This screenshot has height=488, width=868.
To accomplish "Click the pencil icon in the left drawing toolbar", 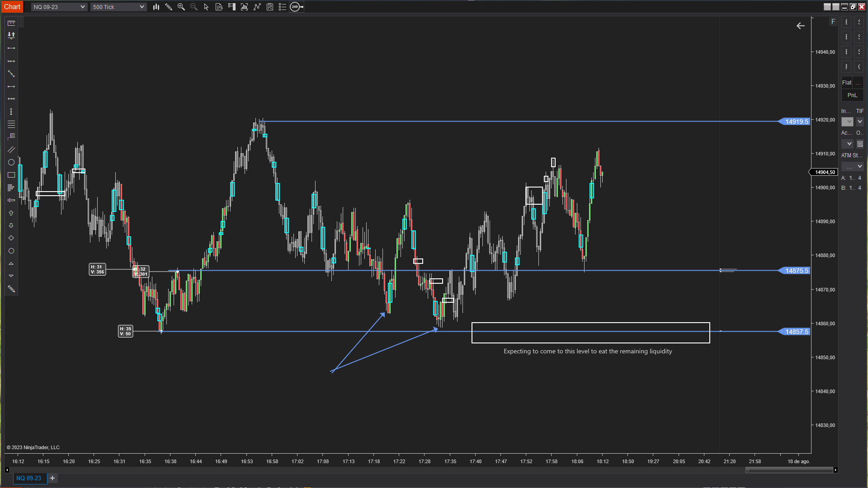I will point(11,289).
